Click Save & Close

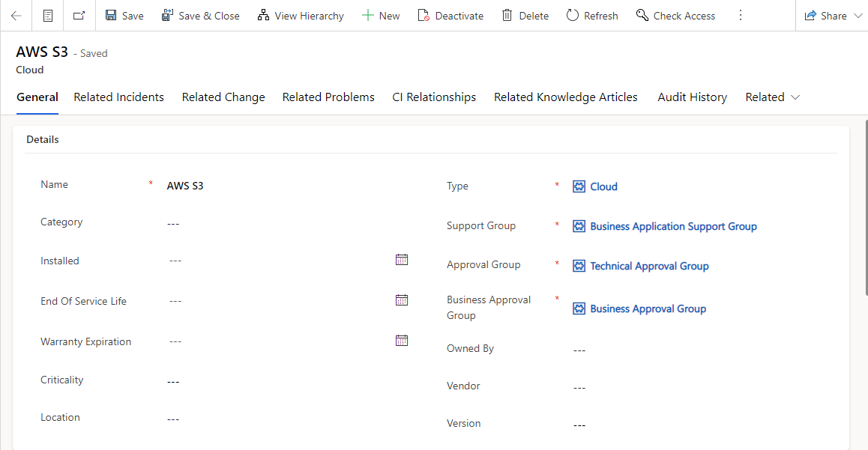200,16
